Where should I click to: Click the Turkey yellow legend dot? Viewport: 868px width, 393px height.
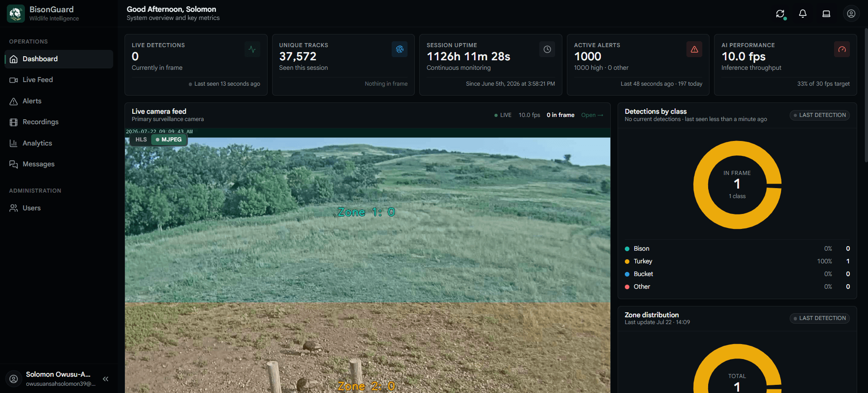click(627, 262)
